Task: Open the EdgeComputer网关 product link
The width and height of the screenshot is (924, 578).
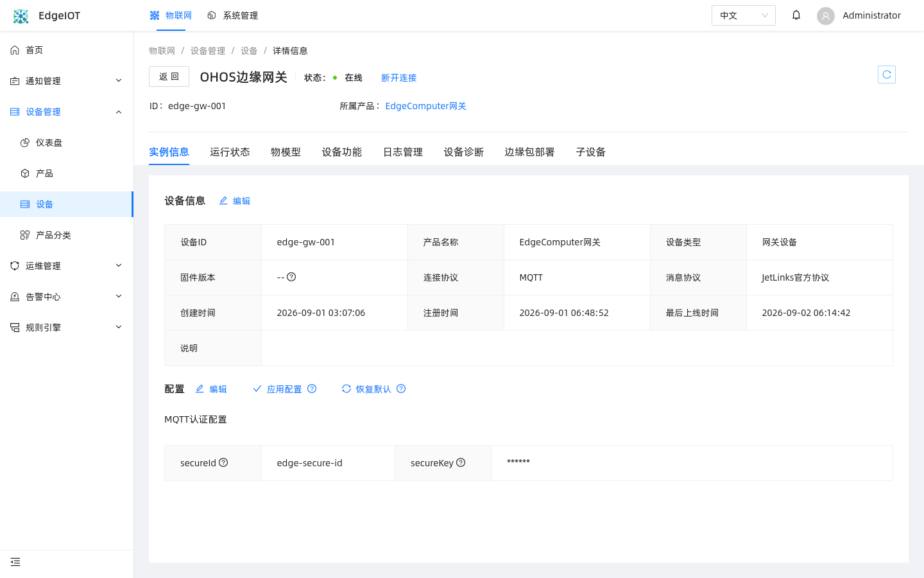Action: click(x=425, y=106)
